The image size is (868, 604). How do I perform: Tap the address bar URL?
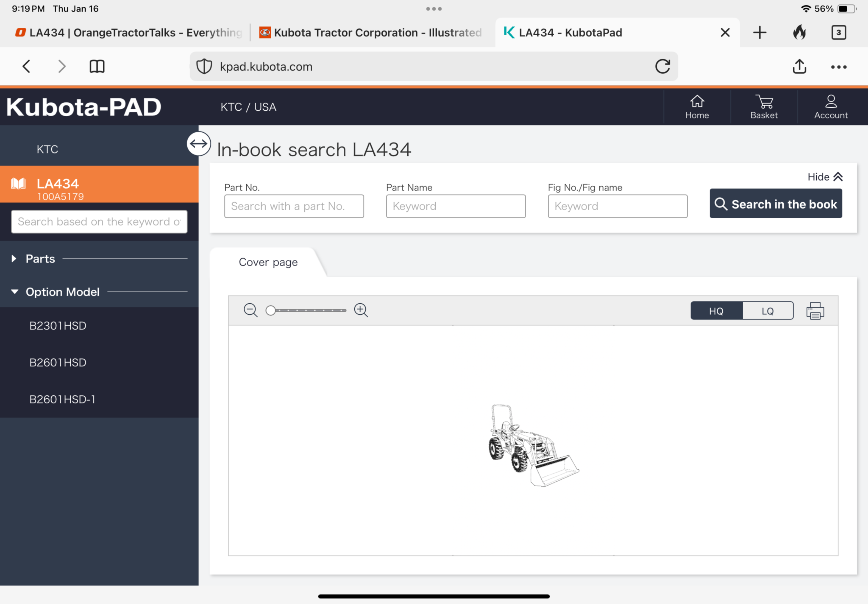(266, 67)
